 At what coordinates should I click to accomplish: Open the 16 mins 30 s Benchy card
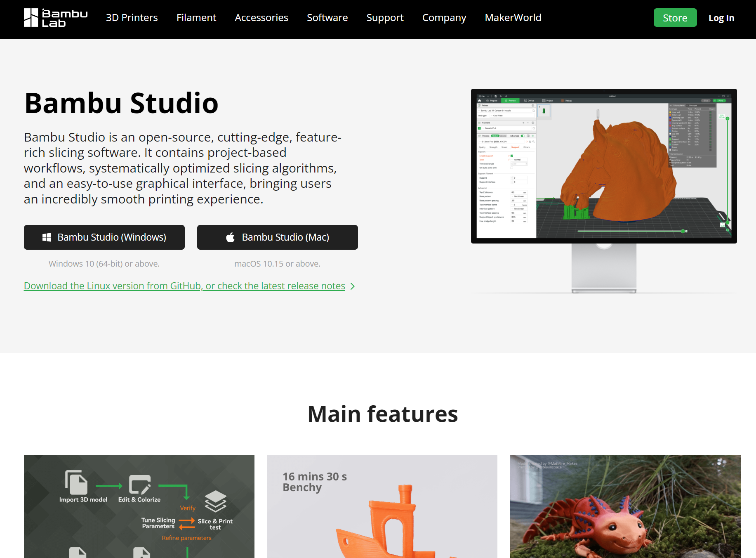click(x=382, y=507)
